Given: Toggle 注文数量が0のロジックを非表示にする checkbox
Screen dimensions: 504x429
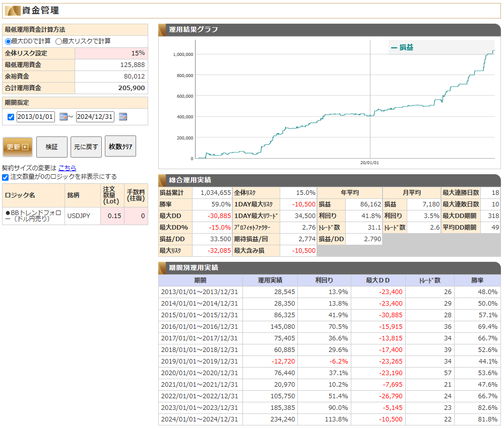Looking at the screenshot, I should tap(5, 177).
